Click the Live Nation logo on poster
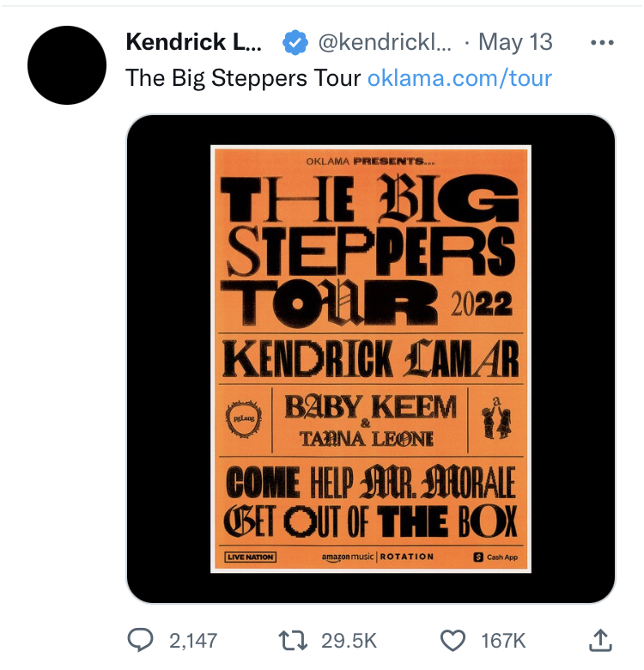Screen dimensions: 644x670 250,557
